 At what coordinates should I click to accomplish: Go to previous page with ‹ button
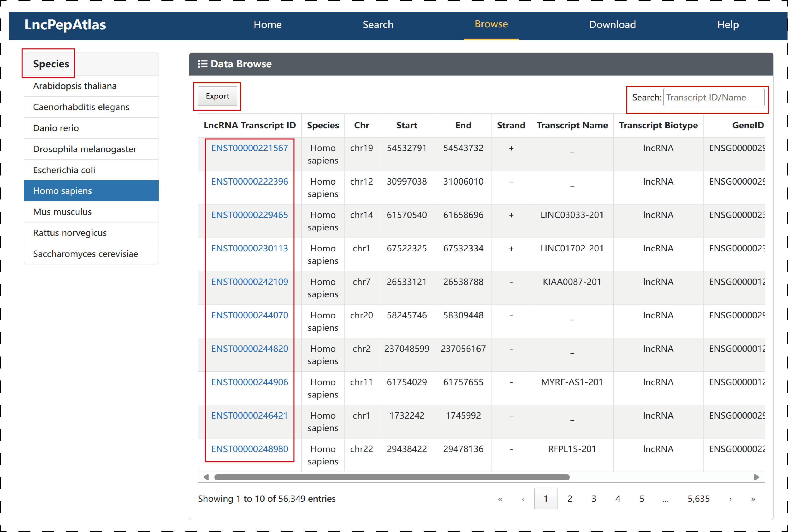pyautogui.click(x=523, y=499)
